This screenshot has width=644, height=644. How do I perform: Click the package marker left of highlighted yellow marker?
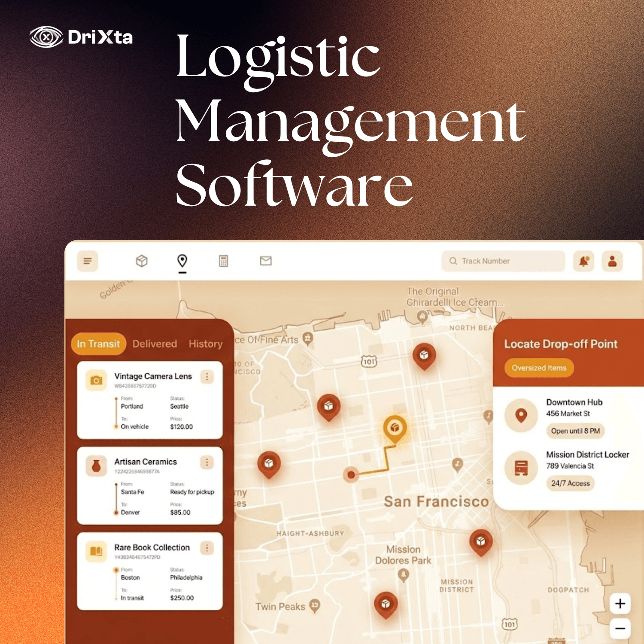pyautogui.click(x=329, y=407)
